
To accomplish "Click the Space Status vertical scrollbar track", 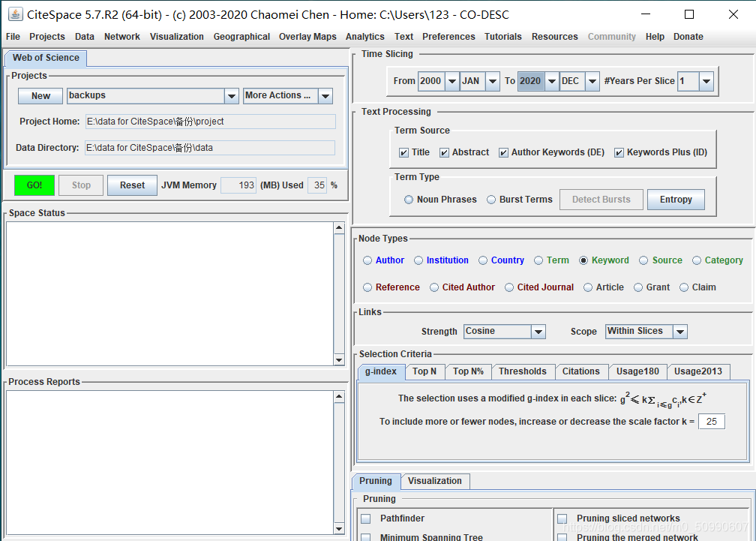I will [x=339, y=293].
